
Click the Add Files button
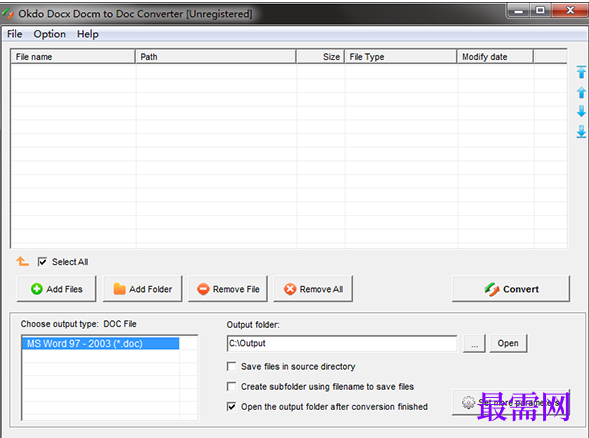[57, 289]
